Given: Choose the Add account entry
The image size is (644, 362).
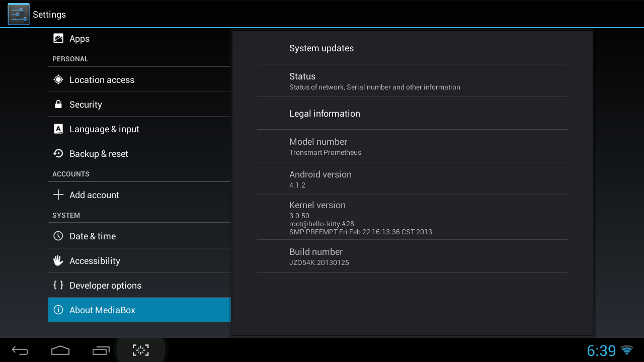Looking at the screenshot, I should pyautogui.click(x=139, y=195).
